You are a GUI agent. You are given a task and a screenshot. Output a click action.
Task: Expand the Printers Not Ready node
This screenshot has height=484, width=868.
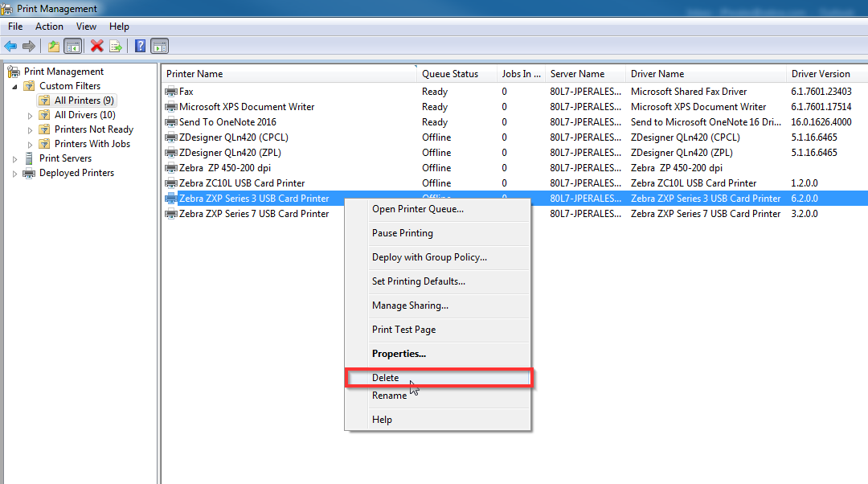coord(30,129)
